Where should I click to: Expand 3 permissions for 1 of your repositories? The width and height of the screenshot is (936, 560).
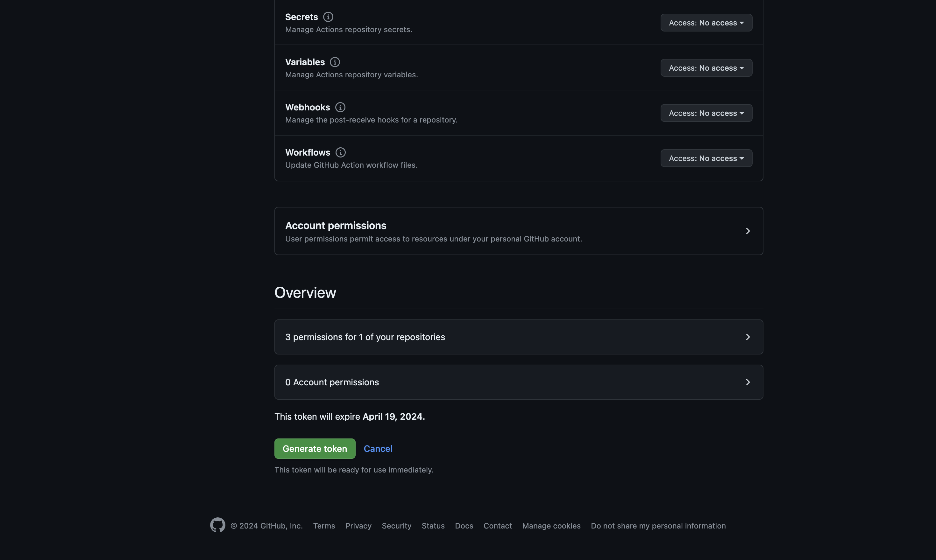[518, 337]
